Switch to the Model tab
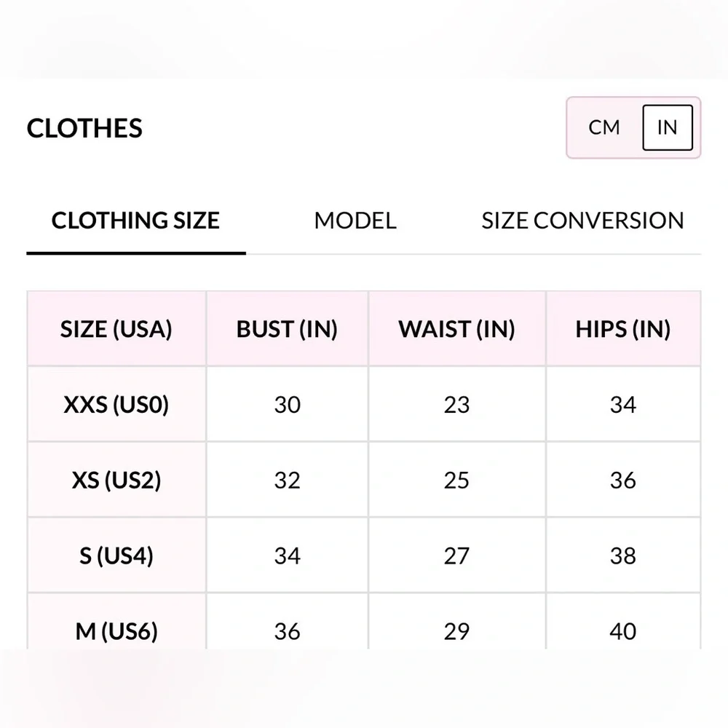Viewport: 728px width, 728px height. click(355, 221)
